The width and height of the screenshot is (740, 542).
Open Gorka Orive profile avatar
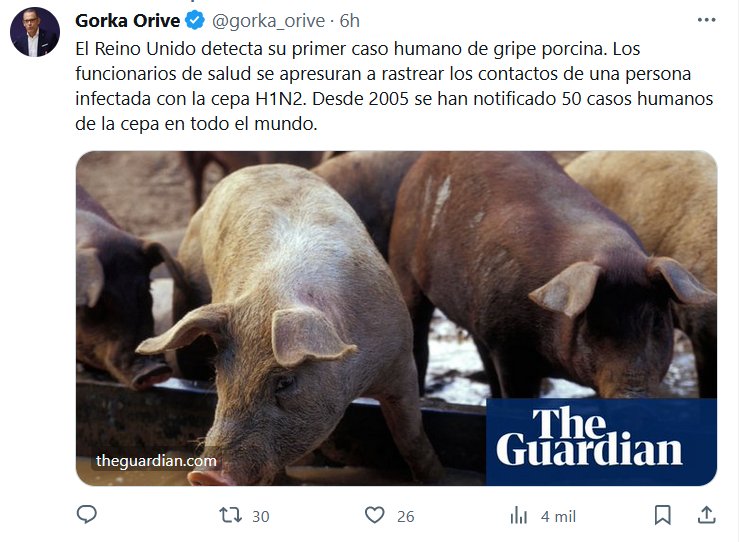pyautogui.click(x=35, y=32)
